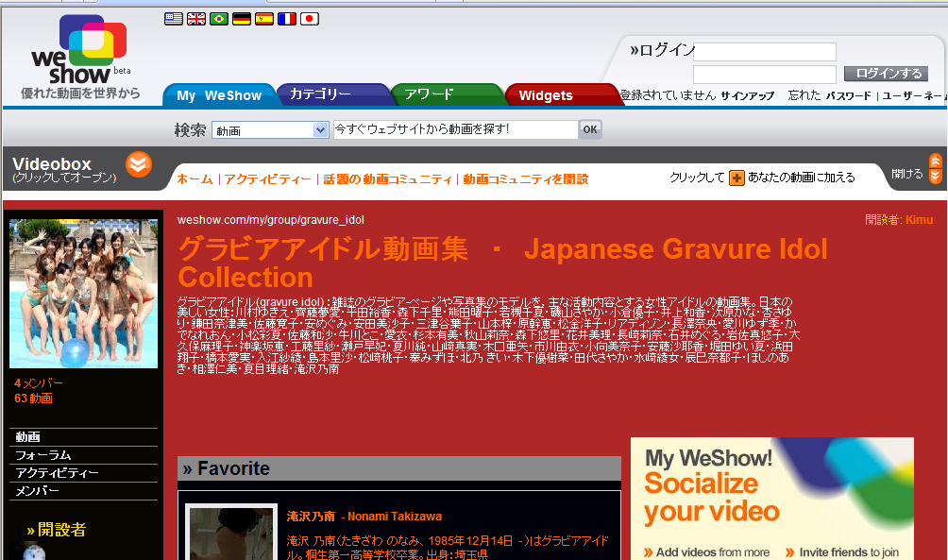Click the OK search button

coord(590,129)
